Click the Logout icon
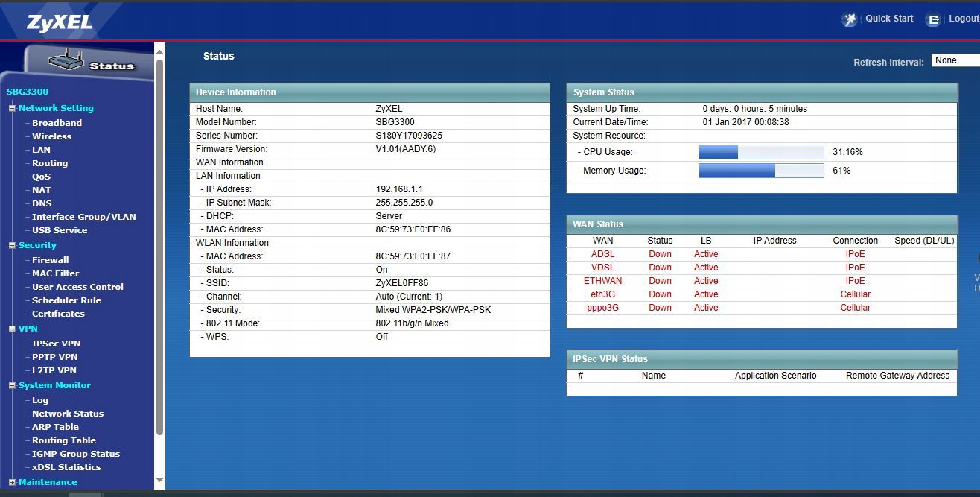Viewport: 980px width, 497px height. 933,20
